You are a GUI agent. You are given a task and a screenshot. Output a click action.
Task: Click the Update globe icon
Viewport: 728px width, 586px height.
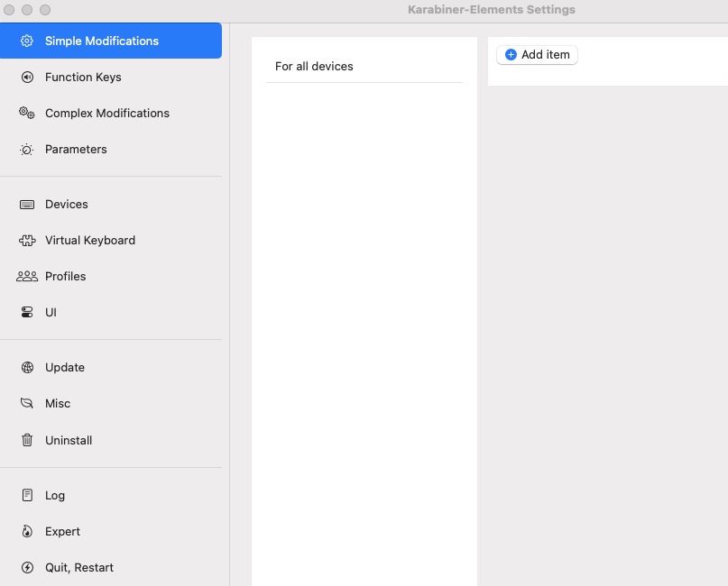27,368
